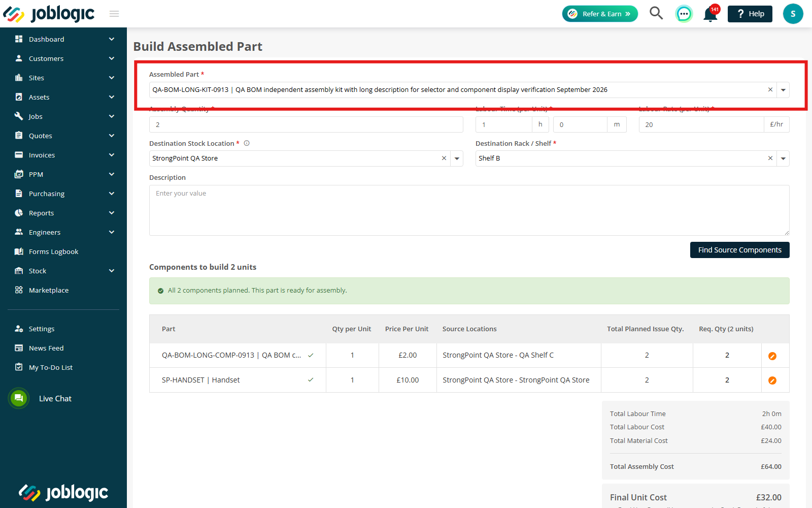Edit SP-HANDSET row orange pencil icon
812x508 pixels.
(x=772, y=380)
